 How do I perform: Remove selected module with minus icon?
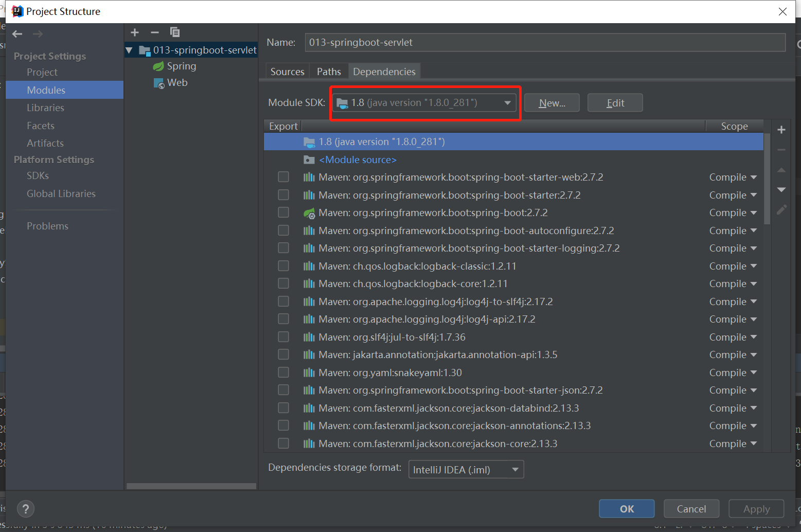[x=155, y=32]
